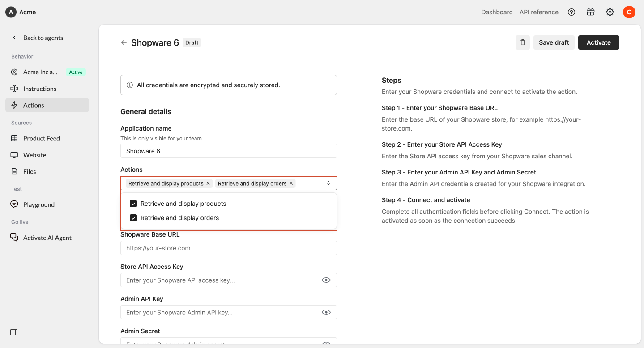Click the Product Feed table icon
The image size is (644, 348).
14,138
